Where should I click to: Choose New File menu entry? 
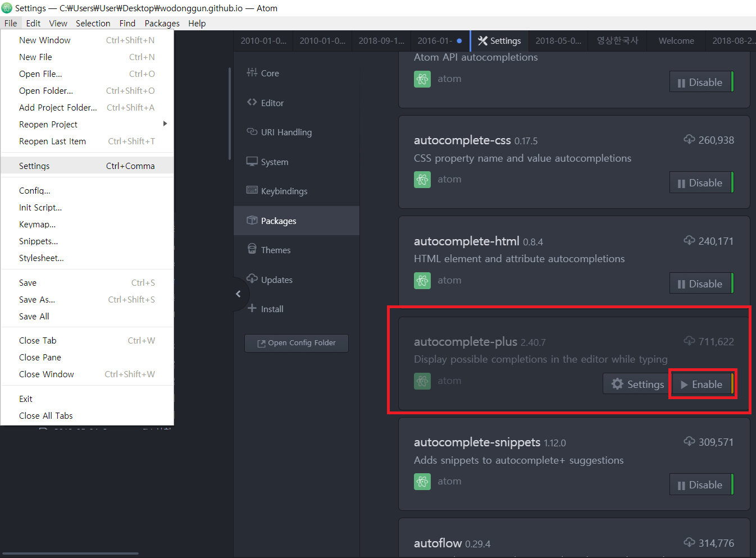click(x=87, y=57)
